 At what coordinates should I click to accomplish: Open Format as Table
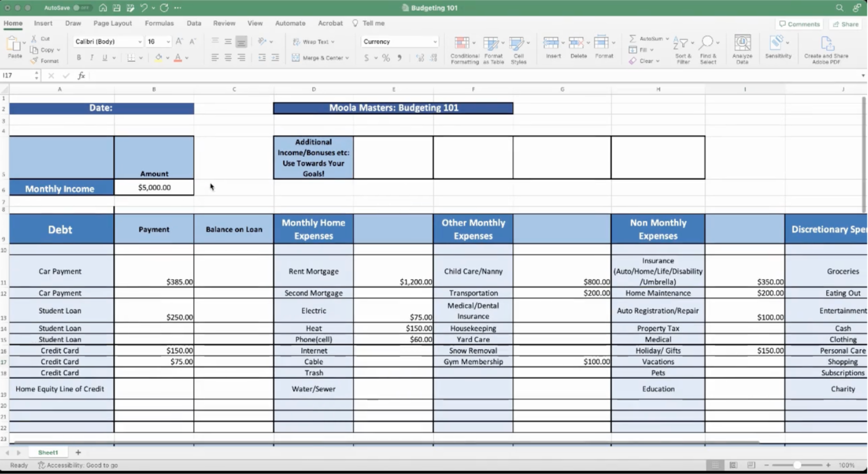pyautogui.click(x=492, y=44)
